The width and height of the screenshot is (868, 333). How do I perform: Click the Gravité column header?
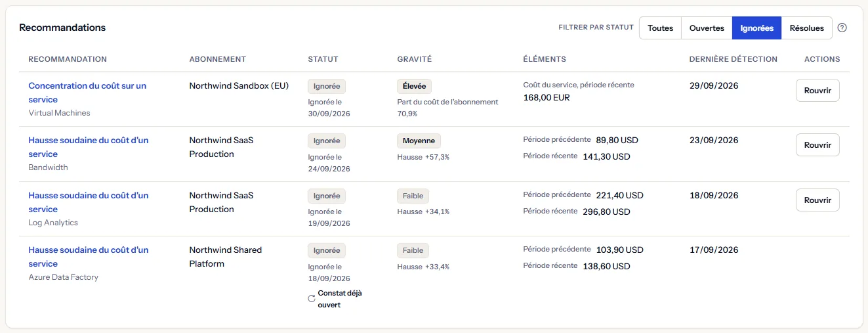(415, 59)
